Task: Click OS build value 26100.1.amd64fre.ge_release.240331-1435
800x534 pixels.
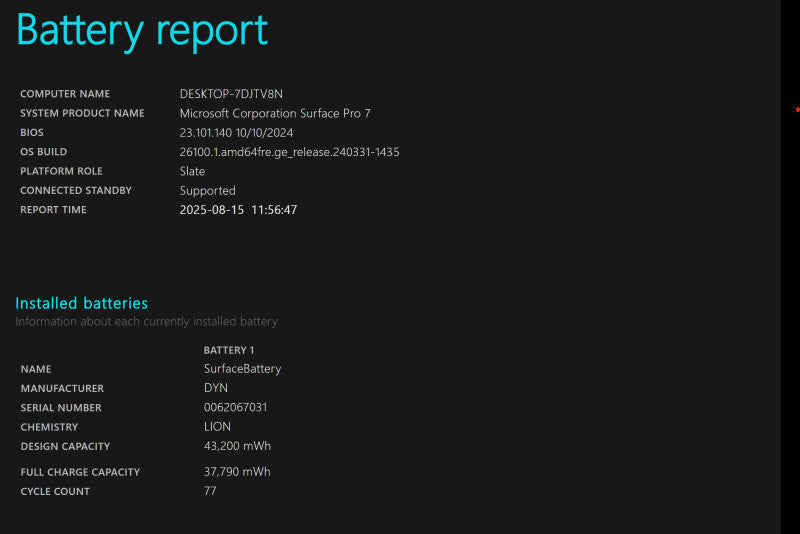Action: (x=289, y=152)
